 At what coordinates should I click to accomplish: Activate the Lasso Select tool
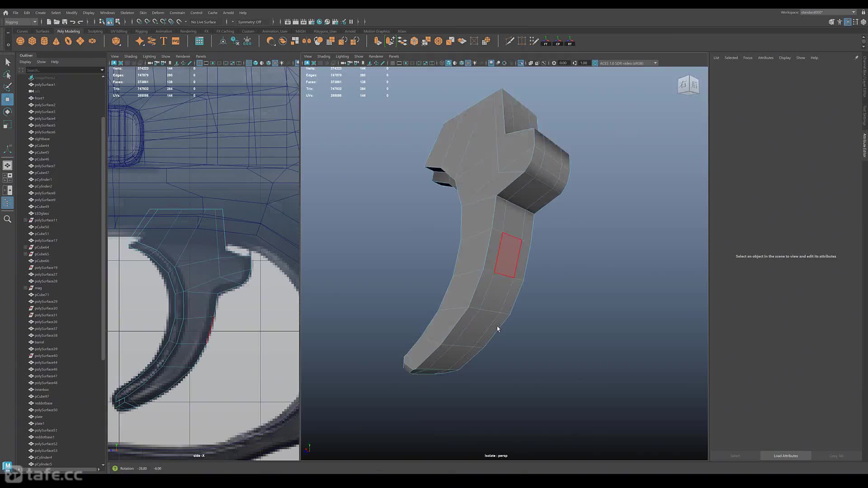coord(8,75)
